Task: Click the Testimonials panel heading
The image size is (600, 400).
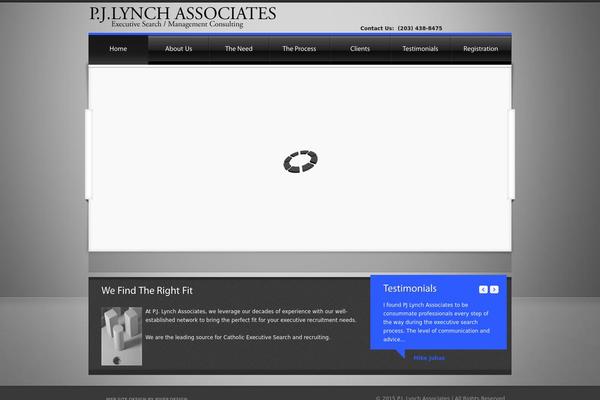Action: [x=410, y=289]
